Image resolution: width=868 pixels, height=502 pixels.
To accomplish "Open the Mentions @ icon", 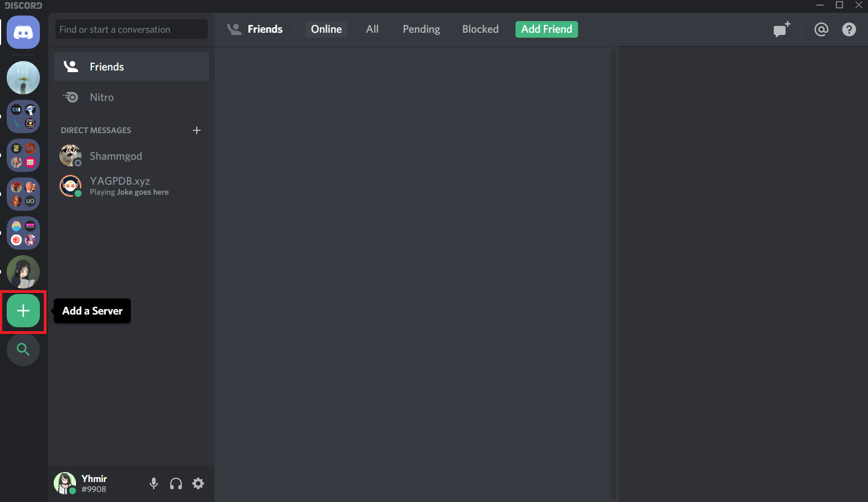I will (x=821, y=29).
